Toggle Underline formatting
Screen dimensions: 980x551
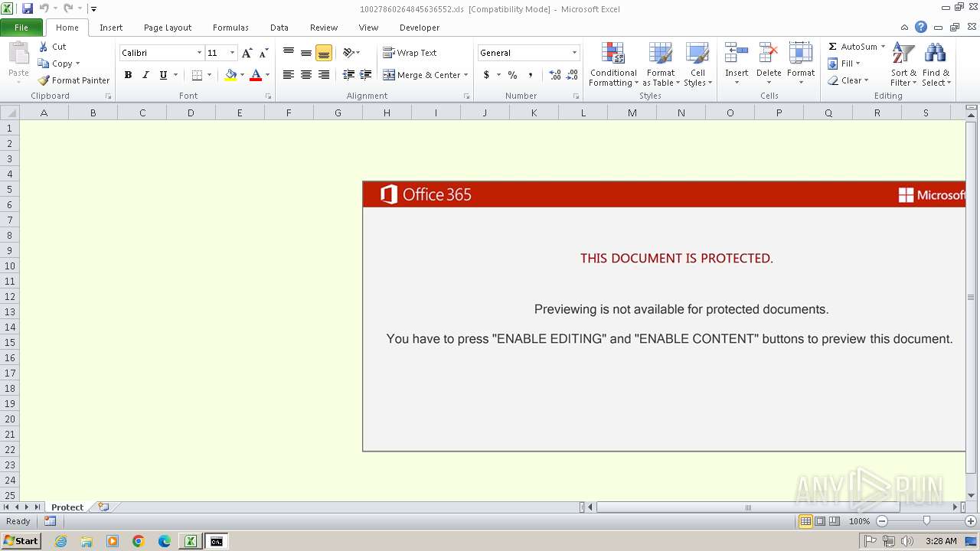[x=163, y=75]
